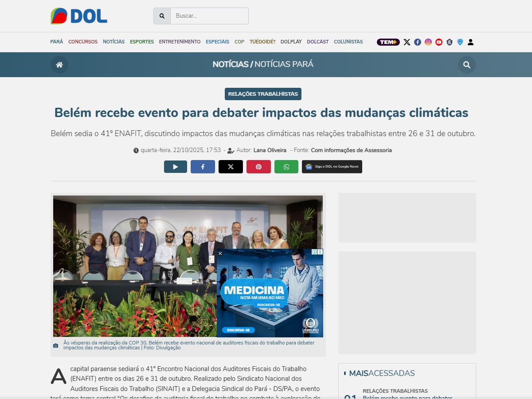Open the ENTRETENIMENTO section
Viewport: 532px width, 399px height.
click(180, 42)
